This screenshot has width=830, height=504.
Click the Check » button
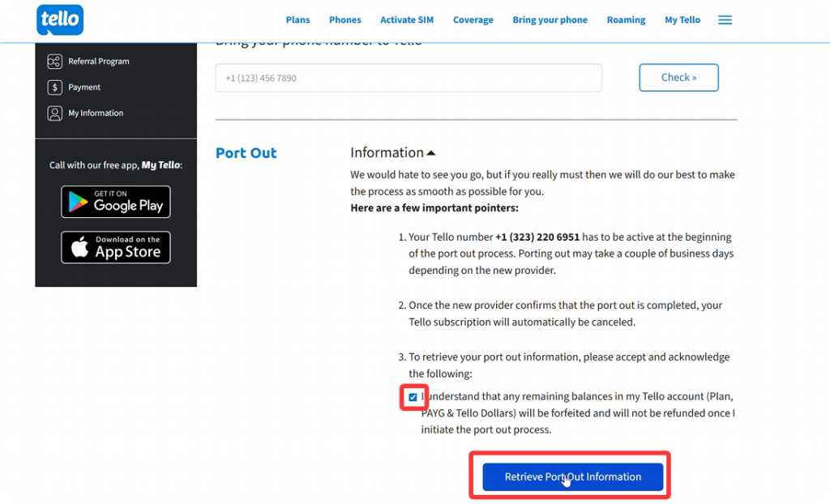tap(678, 78)
